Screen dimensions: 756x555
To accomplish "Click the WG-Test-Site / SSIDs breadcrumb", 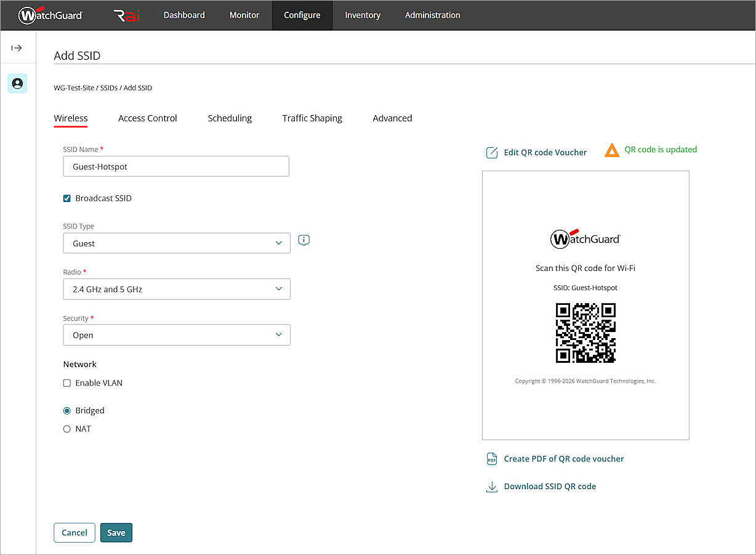I will click(86, 88).
